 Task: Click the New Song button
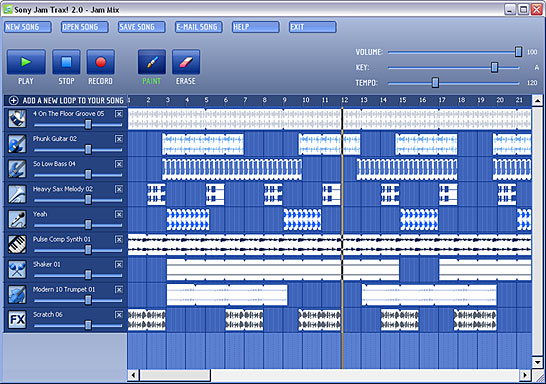tap(28, 27)
